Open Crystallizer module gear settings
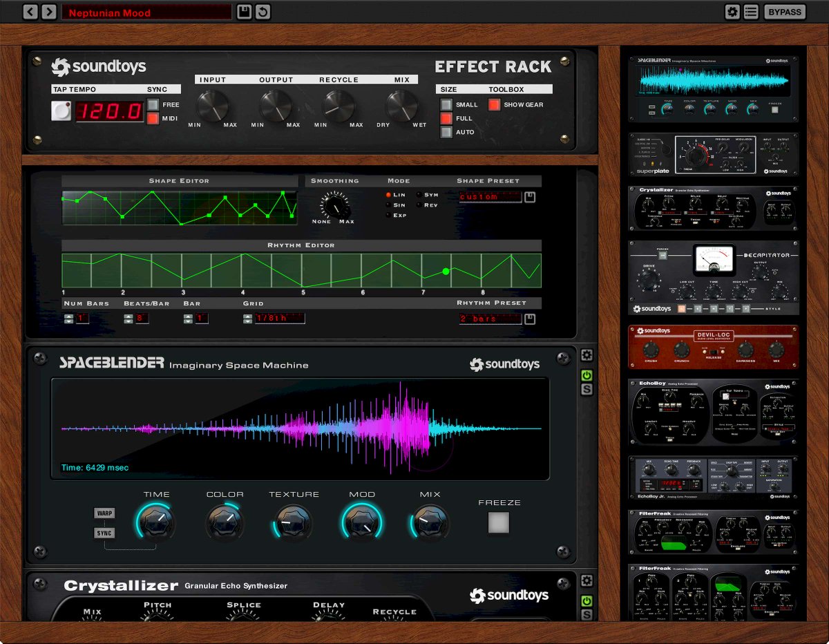This screenshot has width=829, height=644. pos(587,580)
